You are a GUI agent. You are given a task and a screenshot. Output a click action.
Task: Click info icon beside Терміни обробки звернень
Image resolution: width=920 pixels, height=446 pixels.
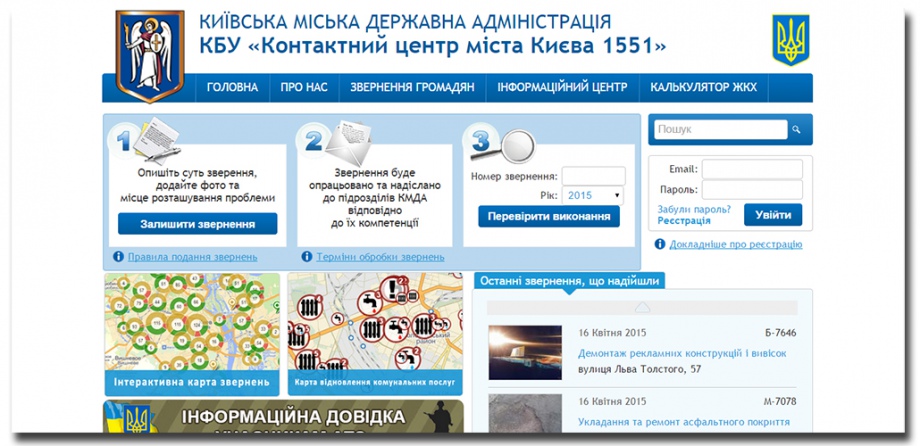(x=307, y=256)
